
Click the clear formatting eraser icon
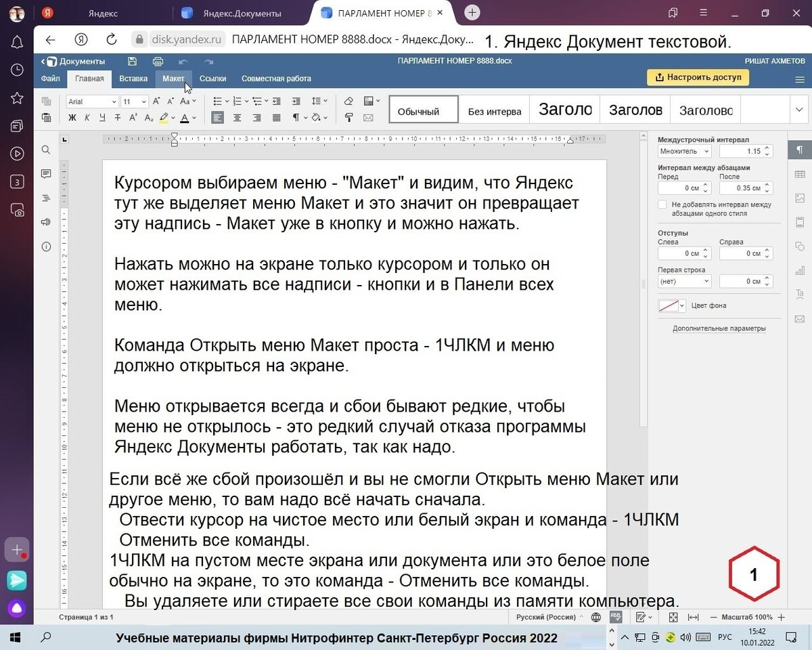348,102
